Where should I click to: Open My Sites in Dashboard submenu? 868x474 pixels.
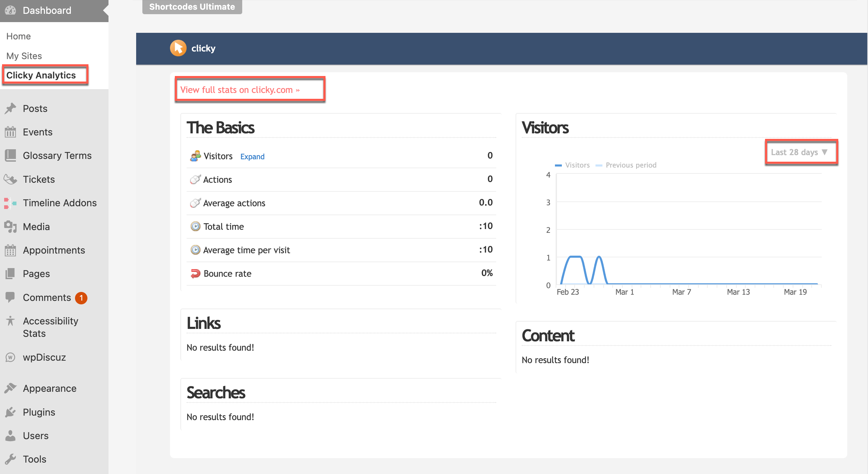point(24,56)
